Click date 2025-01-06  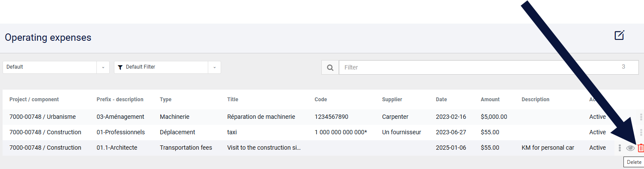pos(450,148)
